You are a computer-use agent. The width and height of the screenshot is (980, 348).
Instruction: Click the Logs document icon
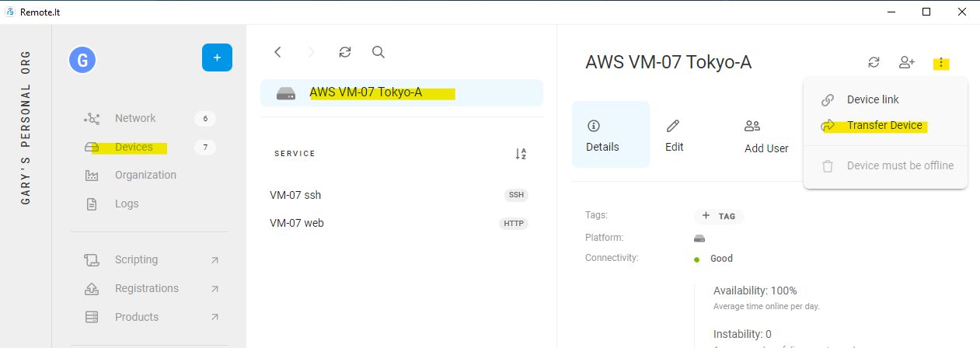click(x=92, y=204)
